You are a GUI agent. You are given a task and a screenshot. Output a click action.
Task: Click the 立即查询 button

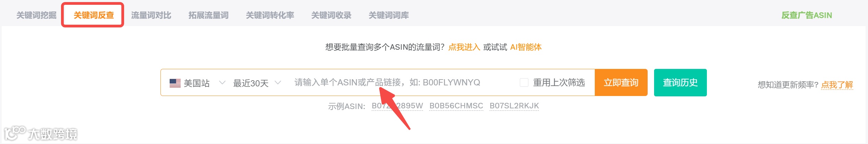(x=621, y=83)
